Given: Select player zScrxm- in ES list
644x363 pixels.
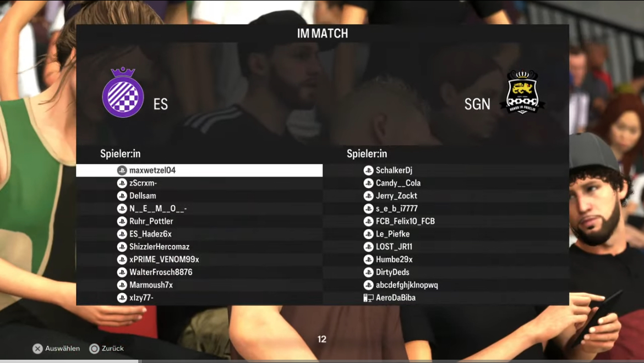Looking at the screenshot, I should pos(199,183).
